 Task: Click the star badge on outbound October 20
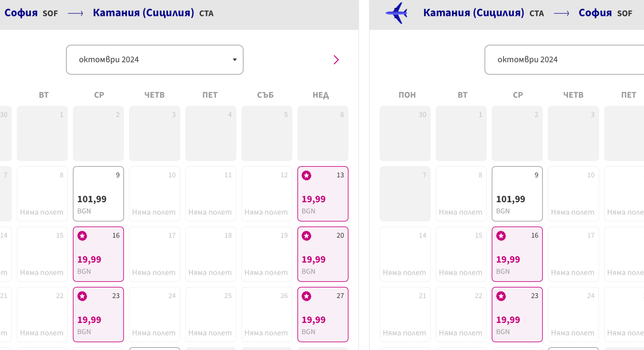point(307,236)
